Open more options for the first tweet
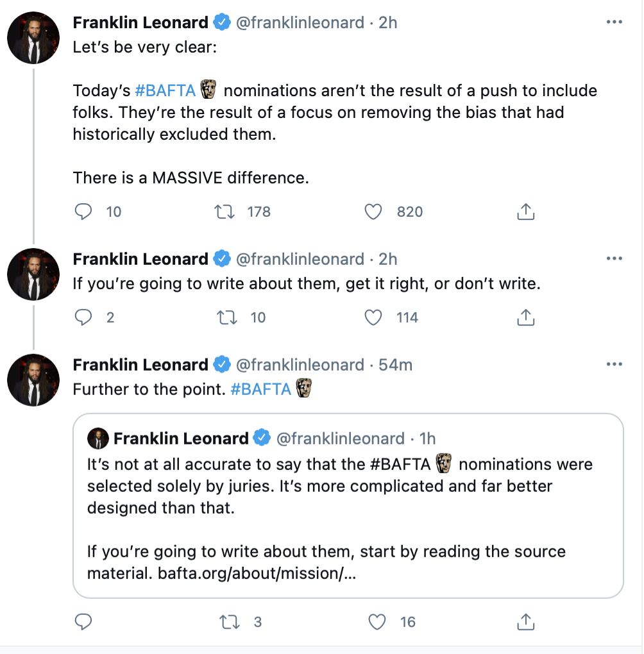 (614, 22)
